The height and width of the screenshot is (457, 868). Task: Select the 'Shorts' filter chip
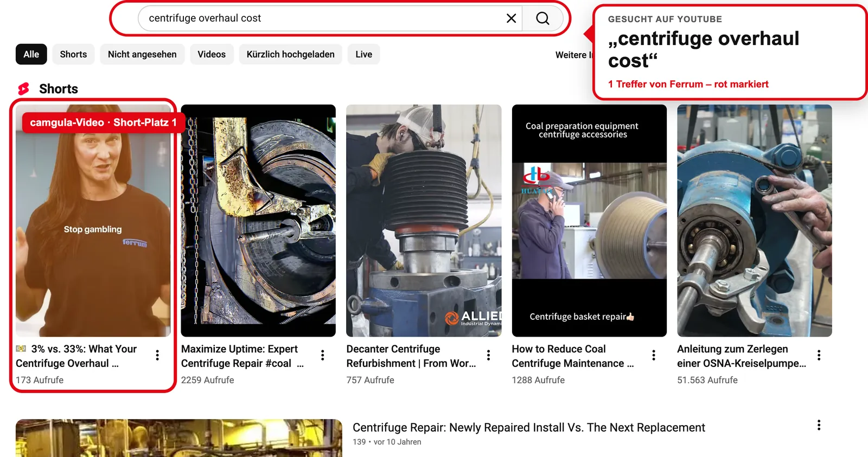(73, 54)
